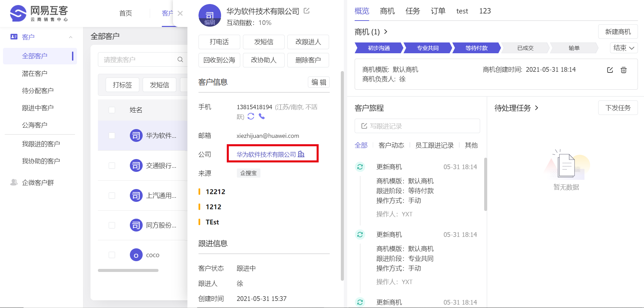Click avatar icon of 同方股份 row

click(x=136, y=225)
